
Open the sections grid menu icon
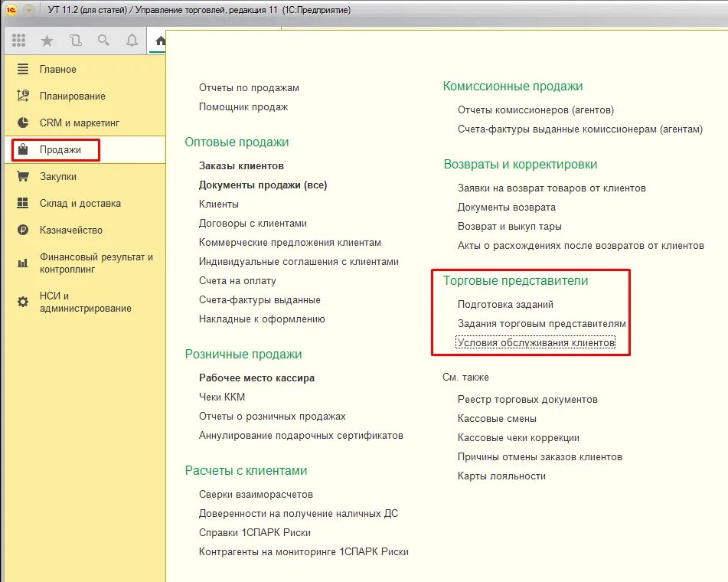coord(18,41)
